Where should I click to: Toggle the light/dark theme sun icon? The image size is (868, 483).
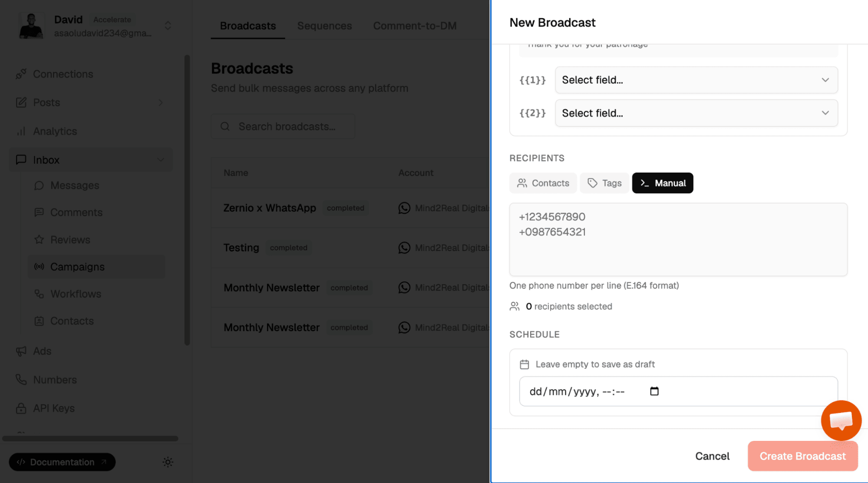point(168,462)
